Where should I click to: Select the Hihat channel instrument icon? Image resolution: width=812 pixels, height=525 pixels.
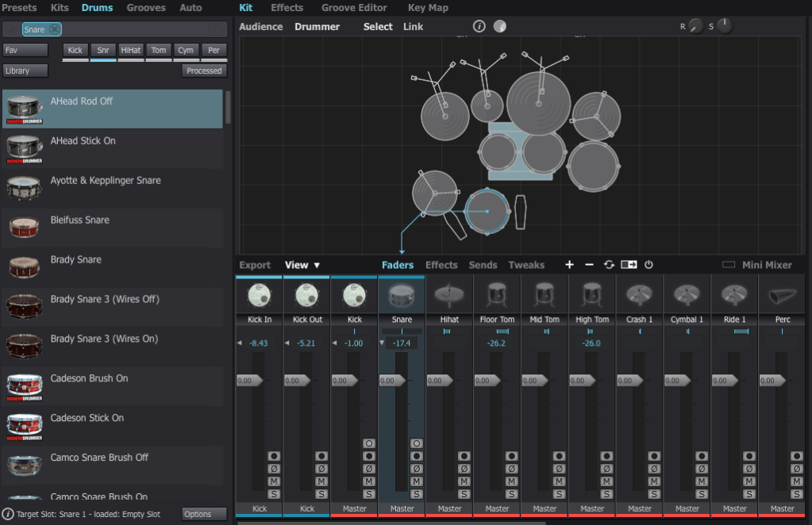pyautogui.click(x=449, y=295)
